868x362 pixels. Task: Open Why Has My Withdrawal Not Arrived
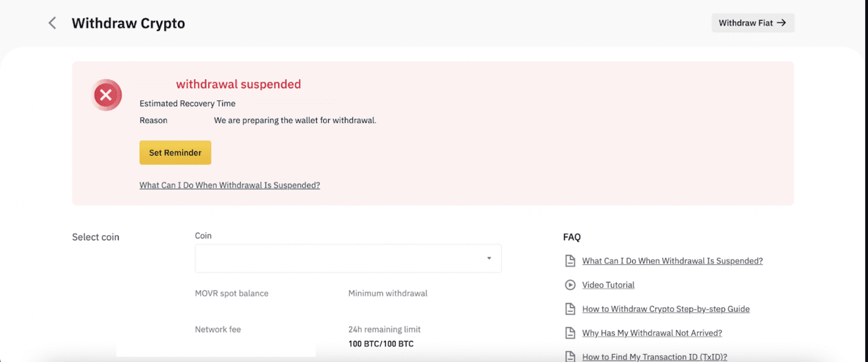click(652, 333)
